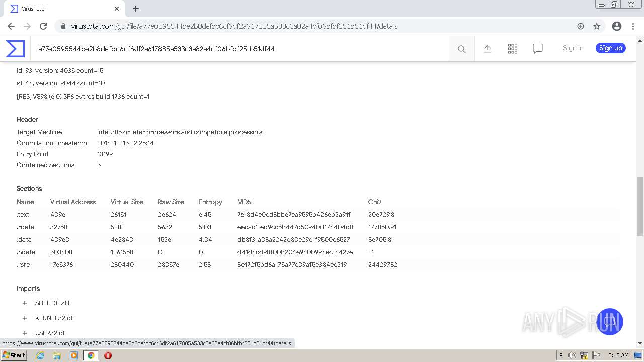Open the comments speech bubble icon
Screen dimensions: 644x362
pyautogui.click(x=538, y=48)
